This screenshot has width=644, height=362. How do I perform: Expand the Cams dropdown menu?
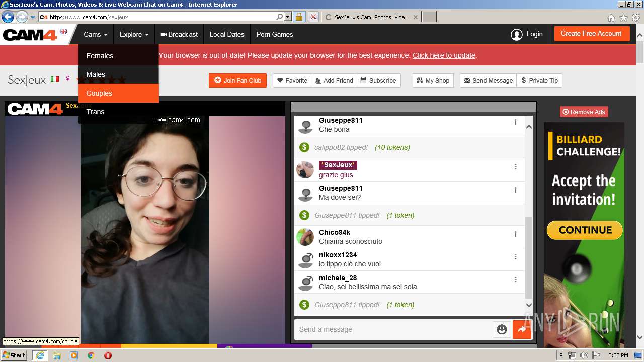[x=96, y=34]
